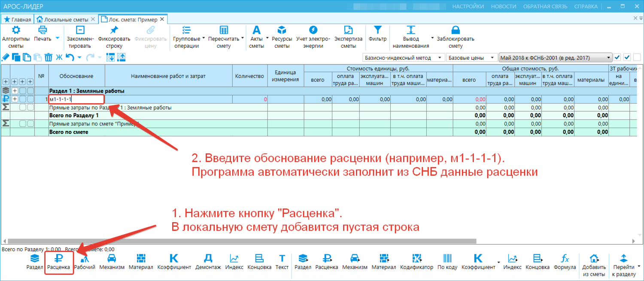
Task: Open the НАСТРОЙКИ menu
Action: (468, 6)
